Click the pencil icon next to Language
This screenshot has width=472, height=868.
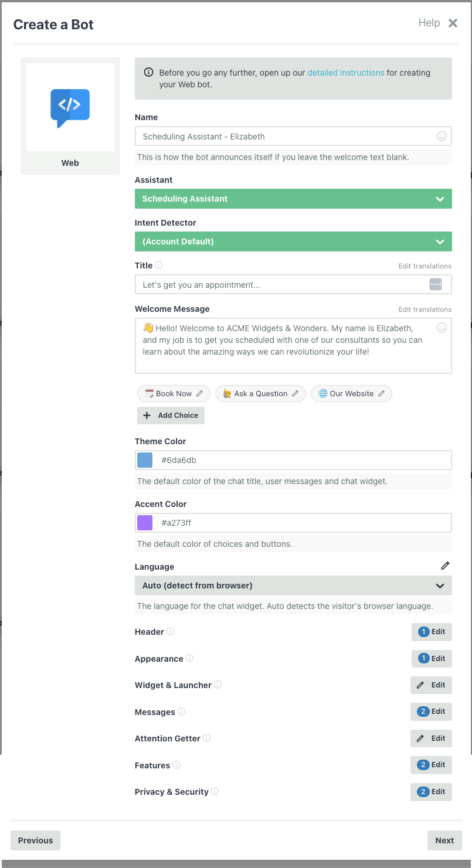coord(445,566)
